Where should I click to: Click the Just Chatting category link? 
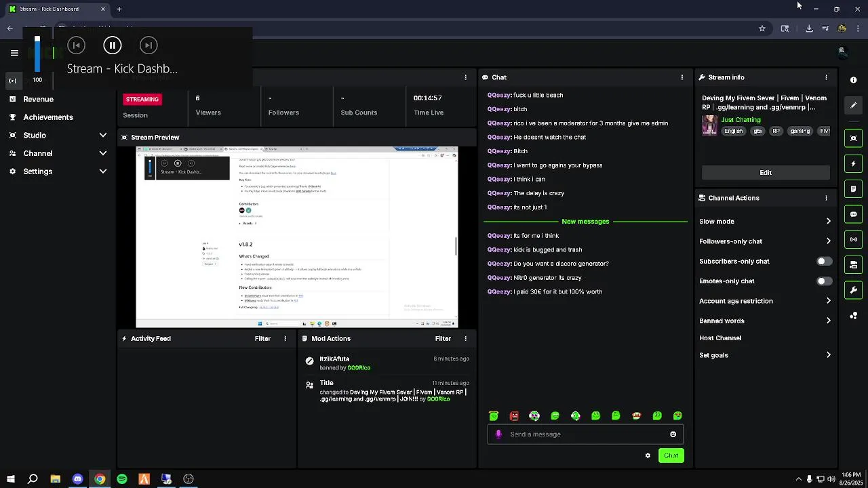pyautogui.click(x=741, y=120)
